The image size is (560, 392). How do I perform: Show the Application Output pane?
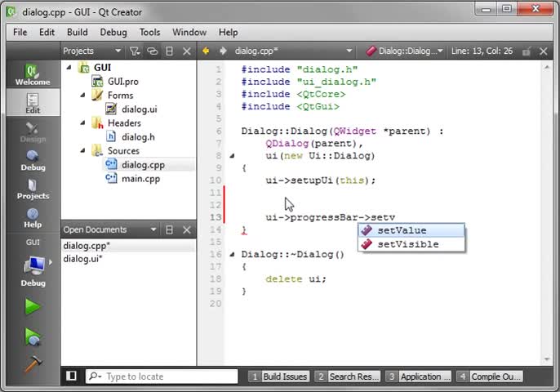pos(418,376)
